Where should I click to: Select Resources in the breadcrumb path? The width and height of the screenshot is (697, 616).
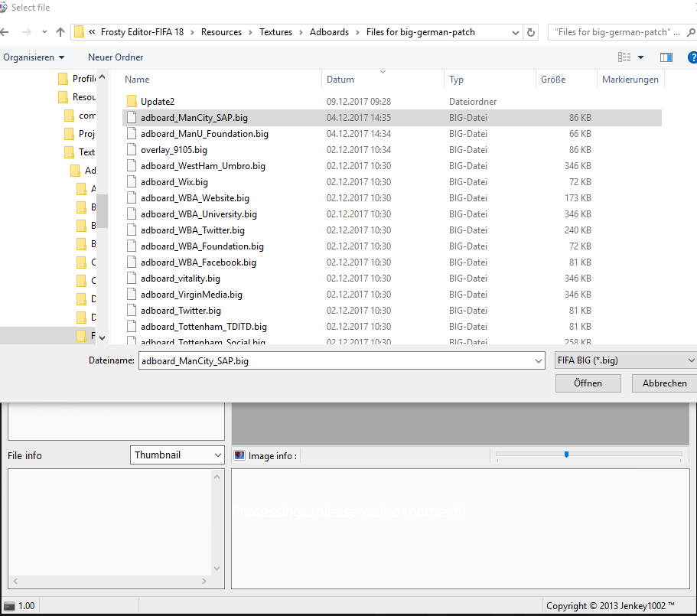(x=221, y=32)
